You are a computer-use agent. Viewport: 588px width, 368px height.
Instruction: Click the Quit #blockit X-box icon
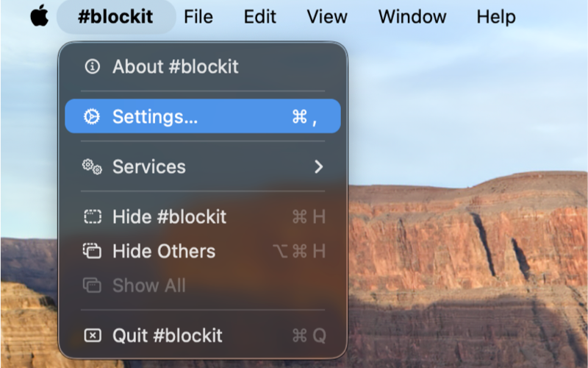tap(93, 336)
